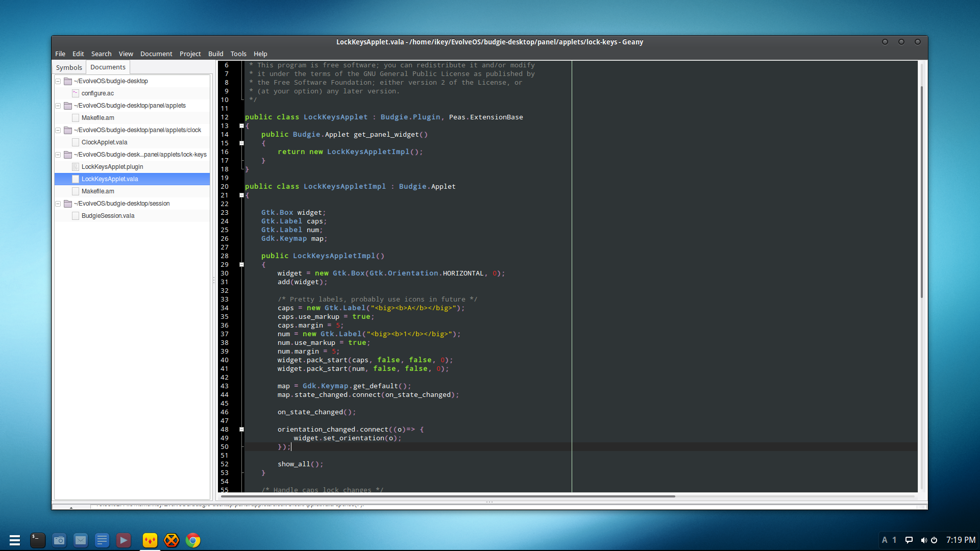Collapse the budgie-desktop/session folder node
The width and height of the screenshot is (980, 551).
tap(58, 204)
